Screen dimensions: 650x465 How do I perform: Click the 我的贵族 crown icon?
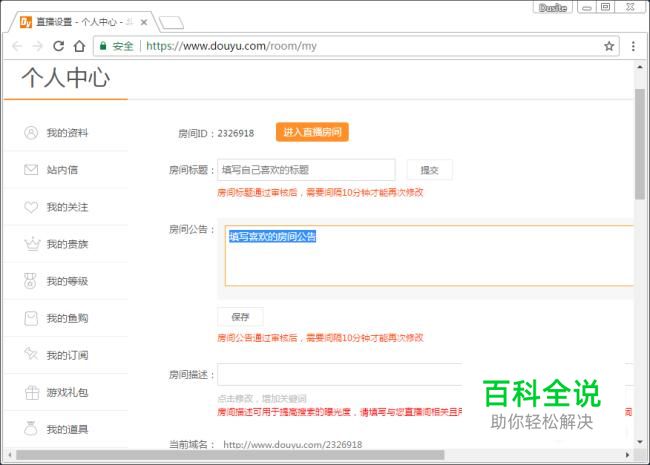[32, 244]
